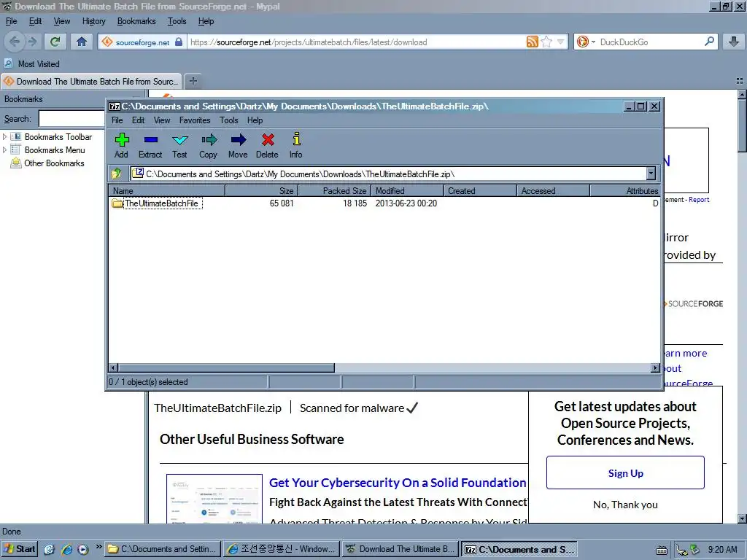Viewport: 747px width, 560px height.
Task: Open Get Your Cybersecurity On a Solid Foundation link
Action: 398,483
